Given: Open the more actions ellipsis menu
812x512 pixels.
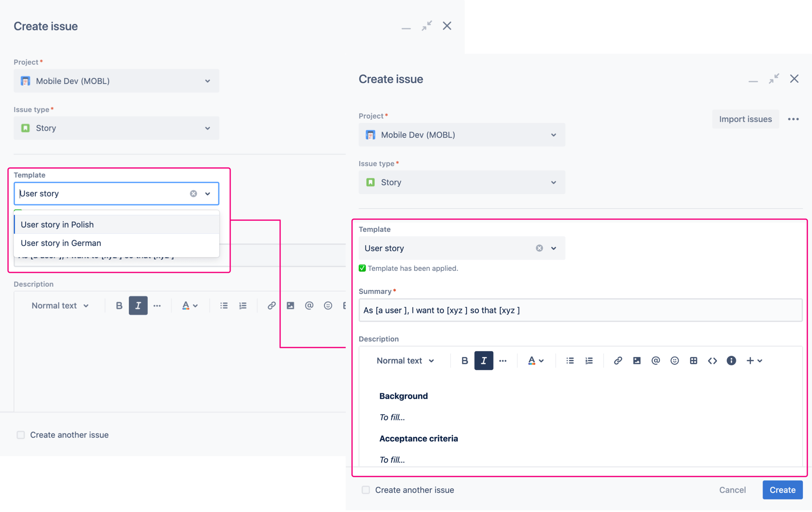Looking at the screenshot, I should 793,119.
